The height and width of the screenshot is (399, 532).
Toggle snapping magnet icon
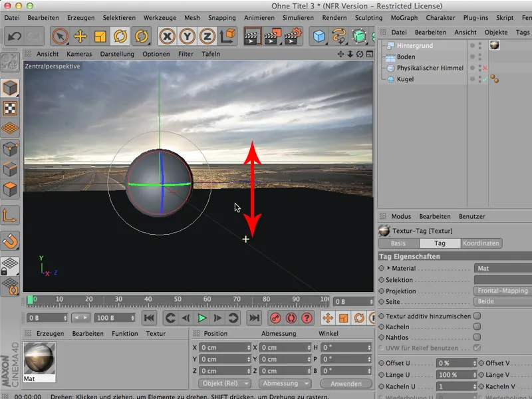[10, 241]
